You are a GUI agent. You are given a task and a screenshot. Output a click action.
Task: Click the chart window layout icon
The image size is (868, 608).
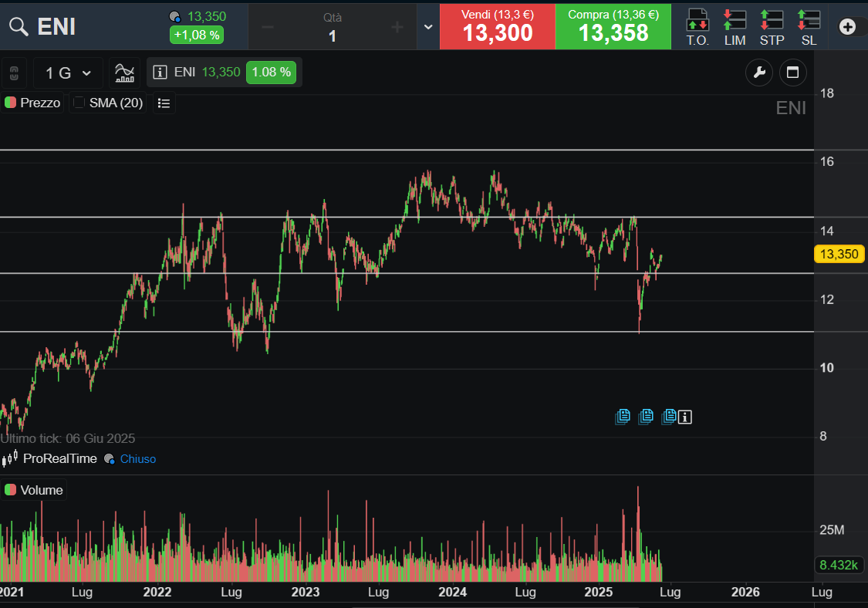(x=792, y=73)
